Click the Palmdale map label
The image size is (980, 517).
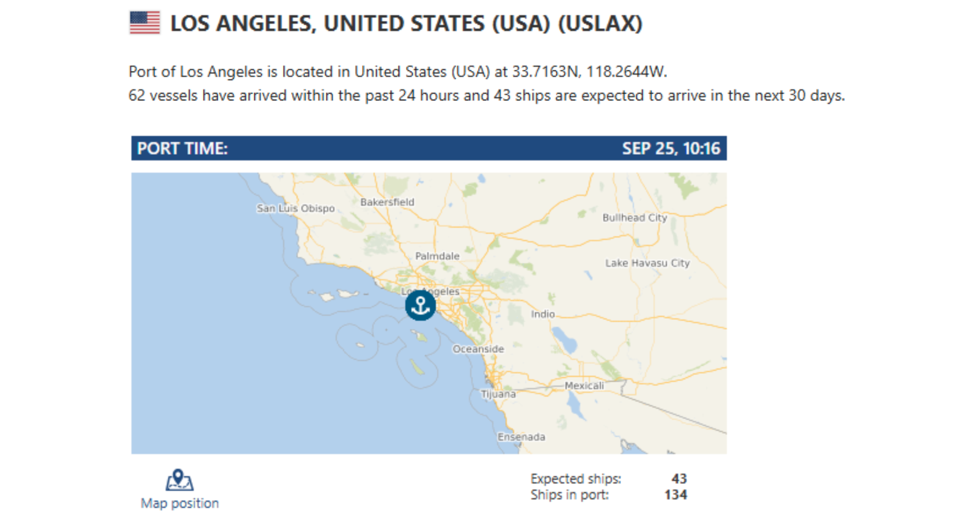[437, 256]
